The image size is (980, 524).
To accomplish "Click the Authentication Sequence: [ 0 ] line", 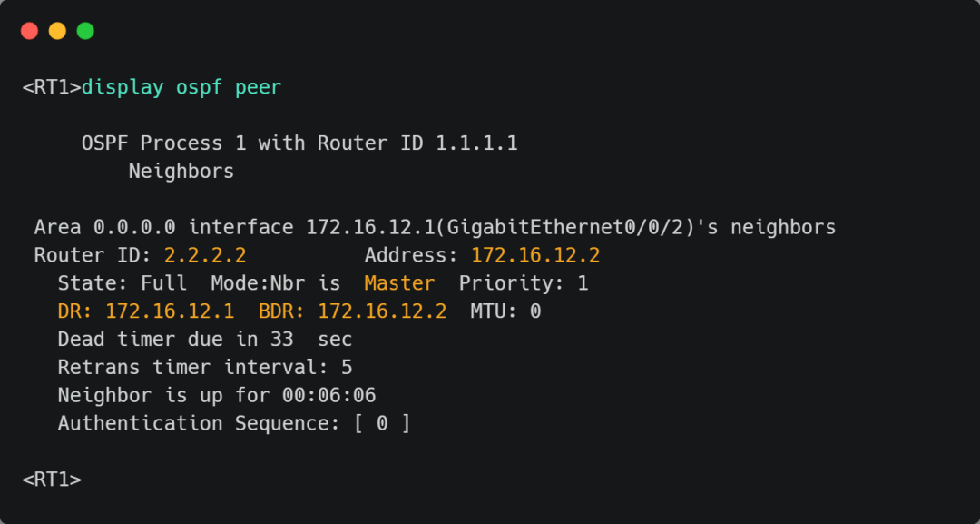I will (x=234, y=424).
